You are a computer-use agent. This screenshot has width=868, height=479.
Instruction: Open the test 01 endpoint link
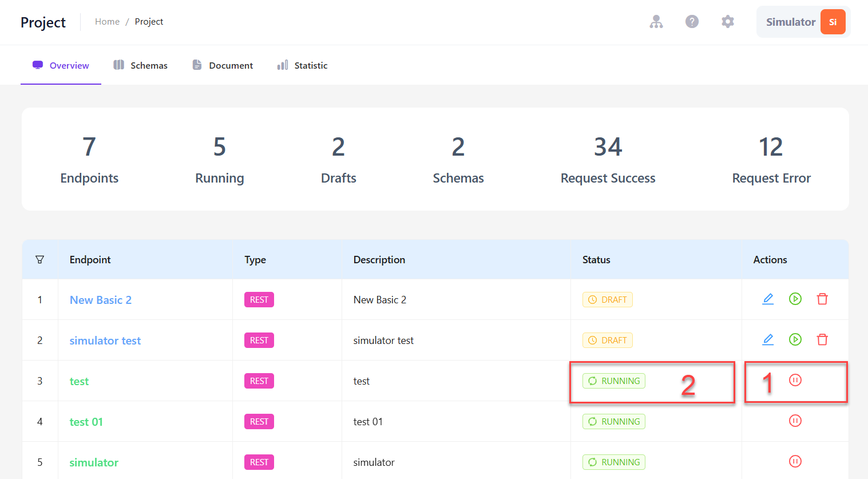coord(86,422)
